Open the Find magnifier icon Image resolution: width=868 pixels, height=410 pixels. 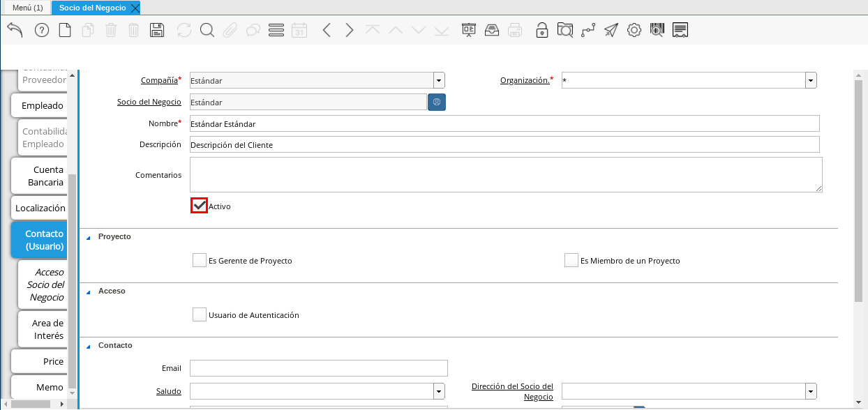207,30
